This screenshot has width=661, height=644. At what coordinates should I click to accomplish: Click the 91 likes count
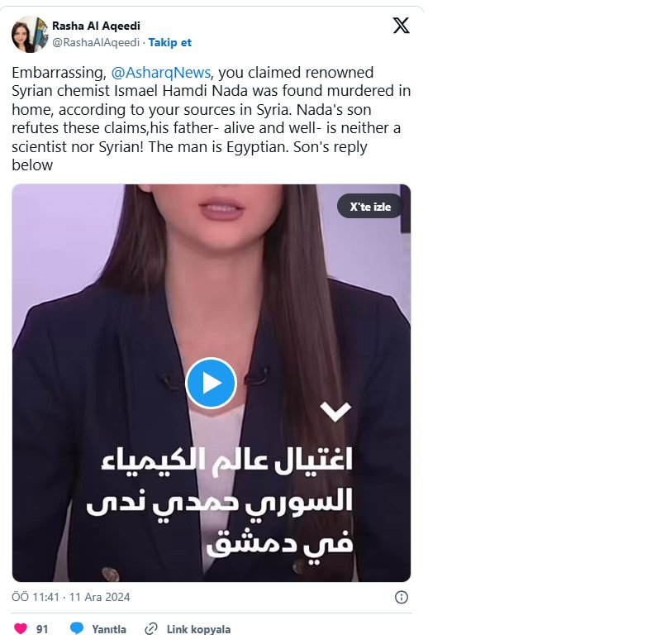(42, 629)
